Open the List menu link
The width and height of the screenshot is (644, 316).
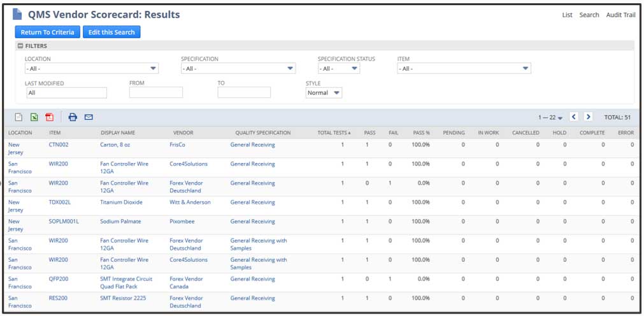coord(567,15)
